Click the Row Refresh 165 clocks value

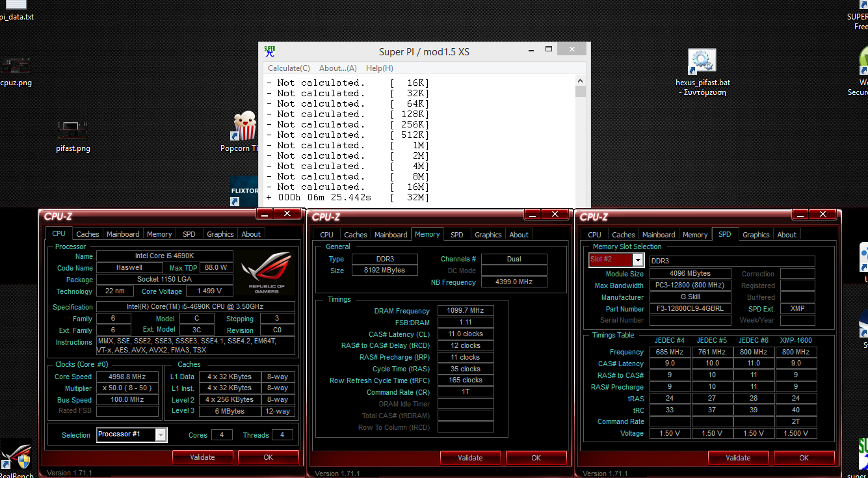[466, 380]
